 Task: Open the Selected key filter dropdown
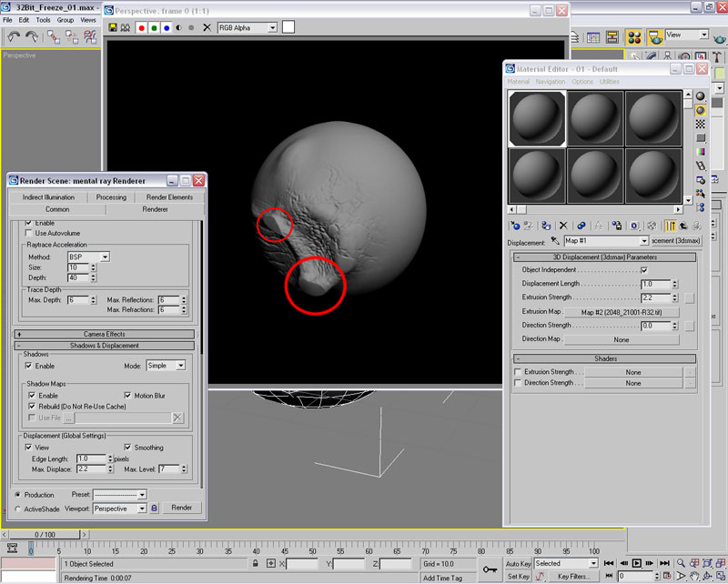pos(565,563)
